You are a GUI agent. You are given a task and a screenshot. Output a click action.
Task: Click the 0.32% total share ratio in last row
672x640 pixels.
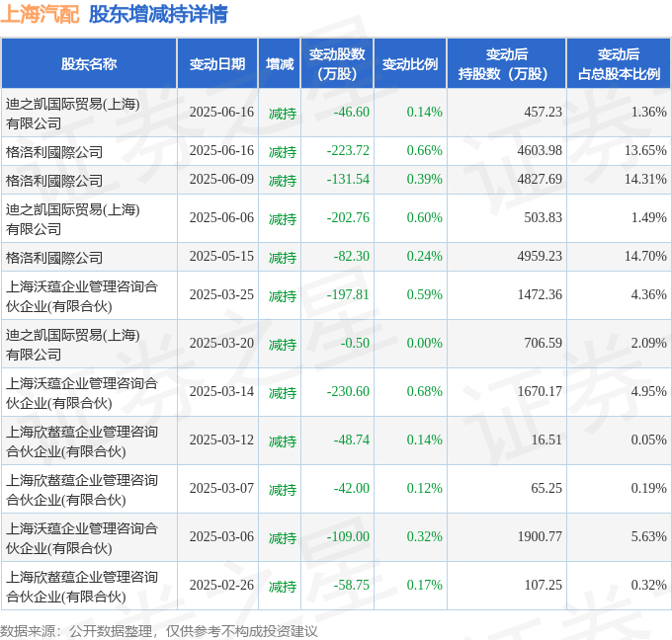tap(648, 585)
